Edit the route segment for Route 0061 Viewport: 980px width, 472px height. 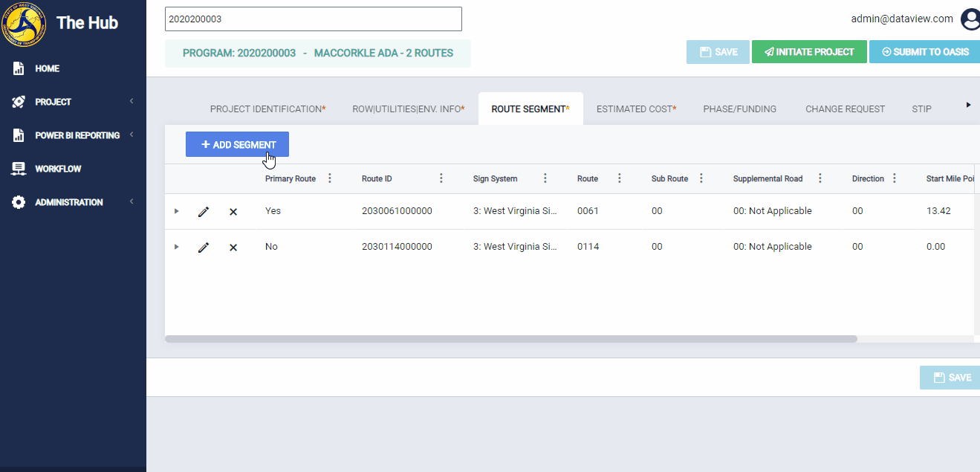204,211
